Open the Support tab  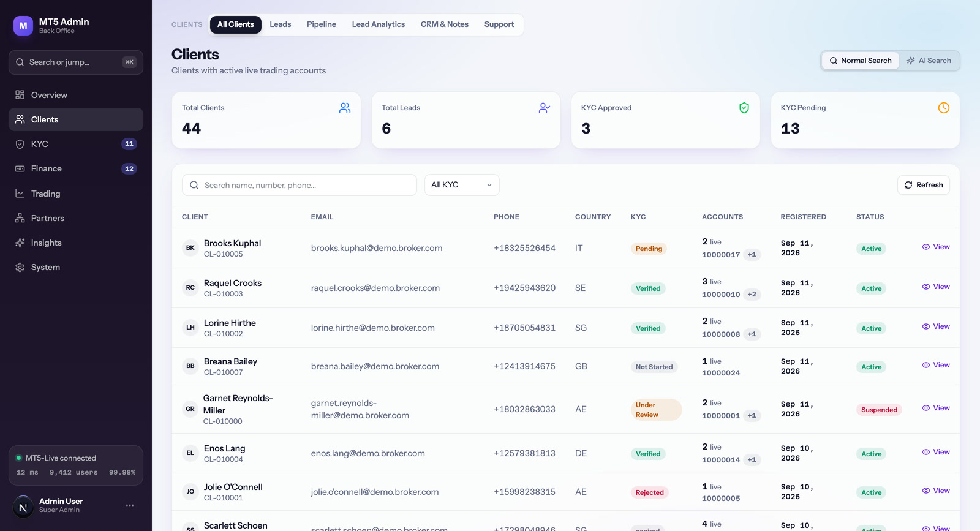point(499,24)
